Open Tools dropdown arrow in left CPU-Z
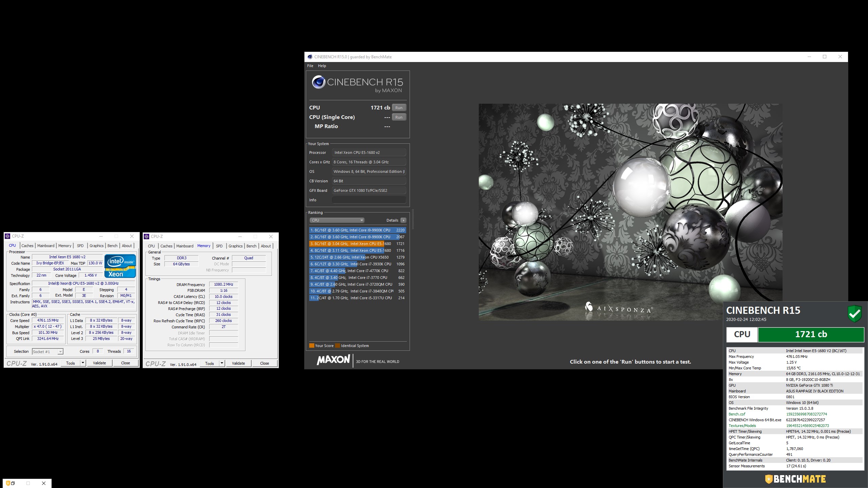The width and height of the screenshot is (868, 488). pos(82,363)
